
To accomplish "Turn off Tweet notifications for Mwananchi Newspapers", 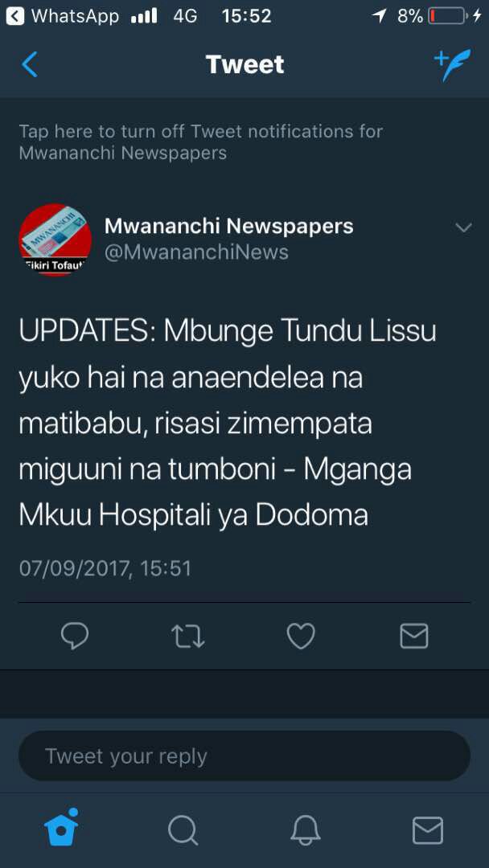I will point(200,142).
